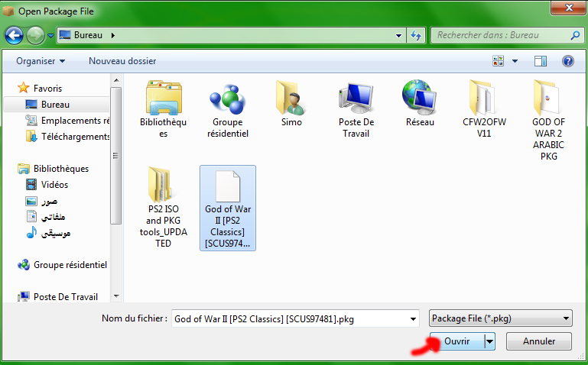
Task: Open PS2 ISO and PKG tools folder
Action: 163,186
